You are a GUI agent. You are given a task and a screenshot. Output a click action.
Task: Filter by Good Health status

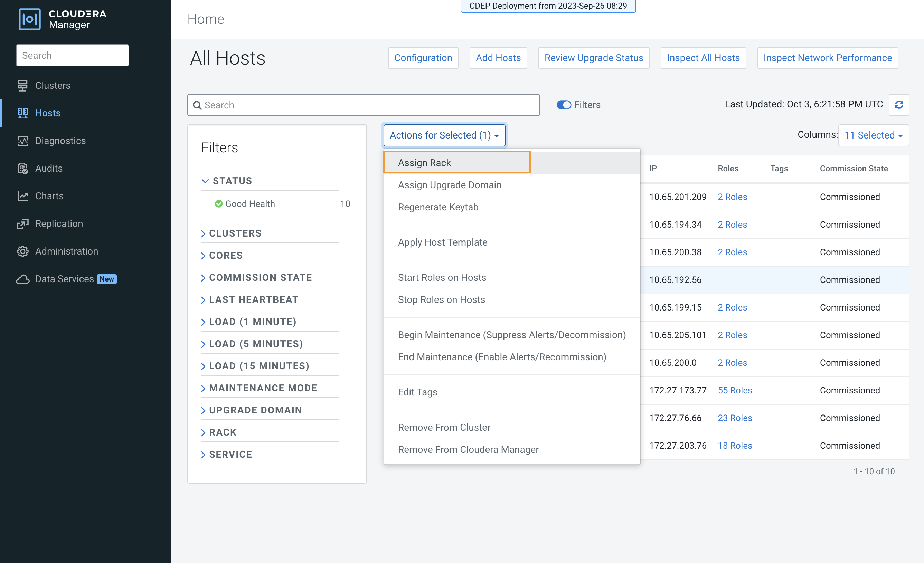pyautogui.click(x=250, y=204)
